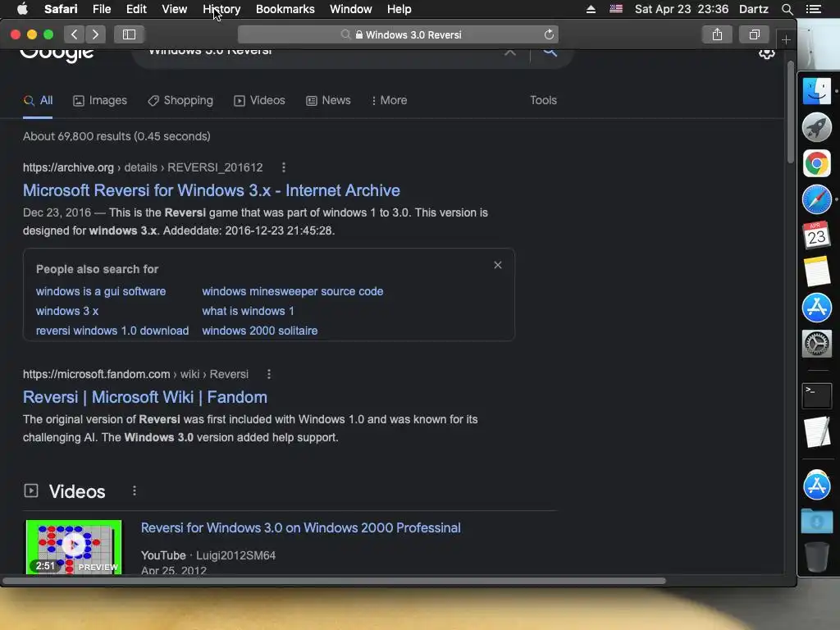Expand the More search options dropdown
The width and height of the screenshot is (840, 630).
click(389, 101)
